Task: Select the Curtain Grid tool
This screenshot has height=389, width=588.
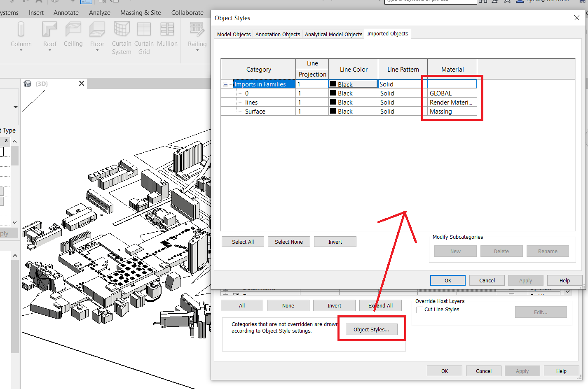Action: (144, 37)
